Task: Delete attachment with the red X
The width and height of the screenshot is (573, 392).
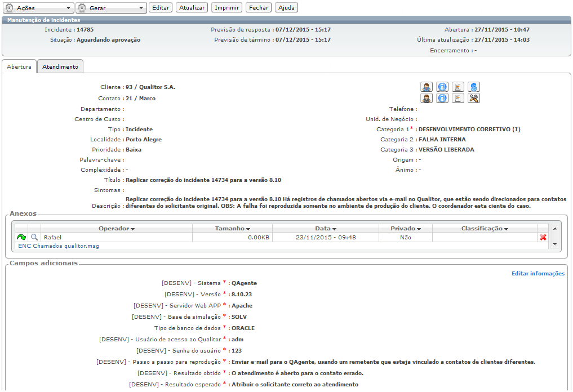Action: (x=543, y=238)
